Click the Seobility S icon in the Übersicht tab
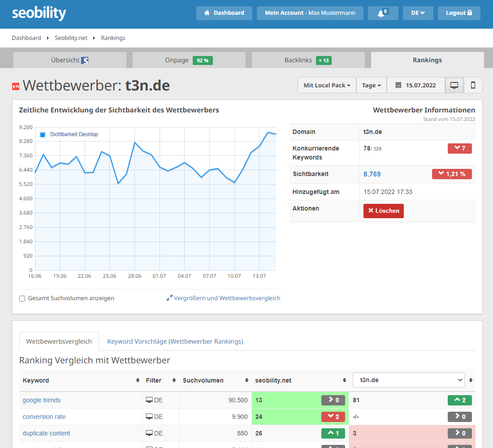This screenshot has height=448, width=493. pyautogui.click(x=85, y=60)
